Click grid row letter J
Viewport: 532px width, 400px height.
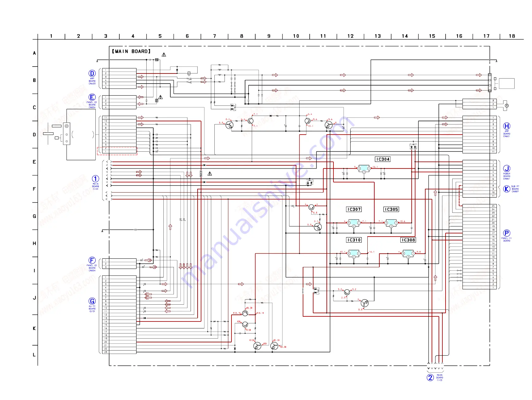click(x=35, y=298)
